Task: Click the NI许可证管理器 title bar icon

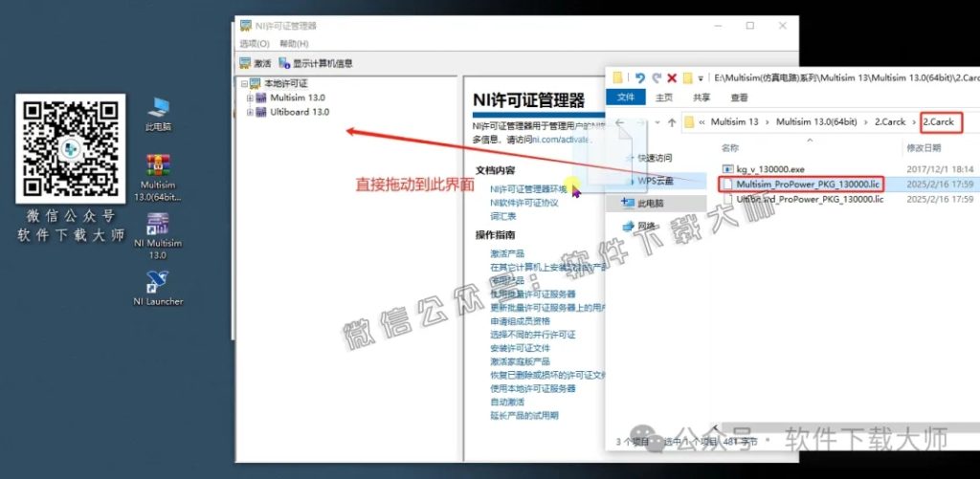Action: pos(246,26)
